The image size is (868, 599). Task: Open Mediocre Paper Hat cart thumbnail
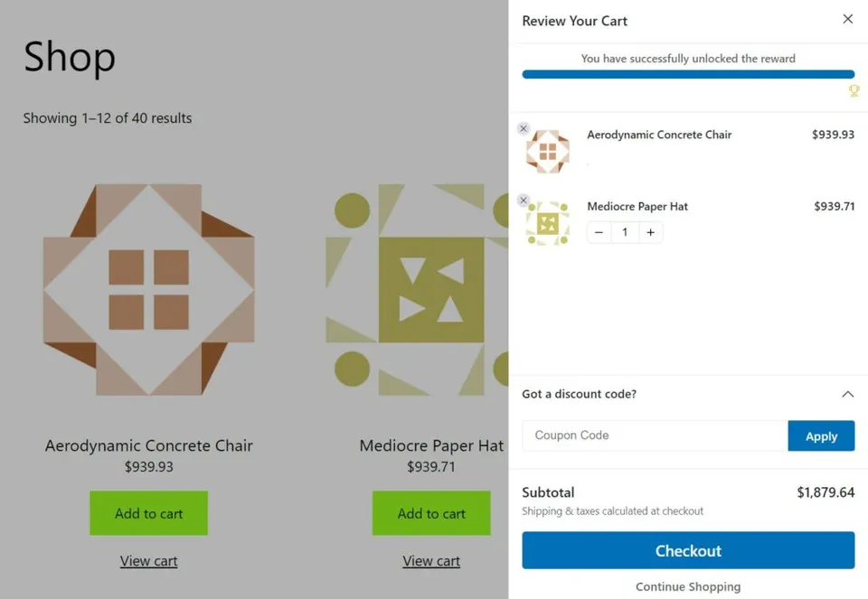(x=548, y=223)
